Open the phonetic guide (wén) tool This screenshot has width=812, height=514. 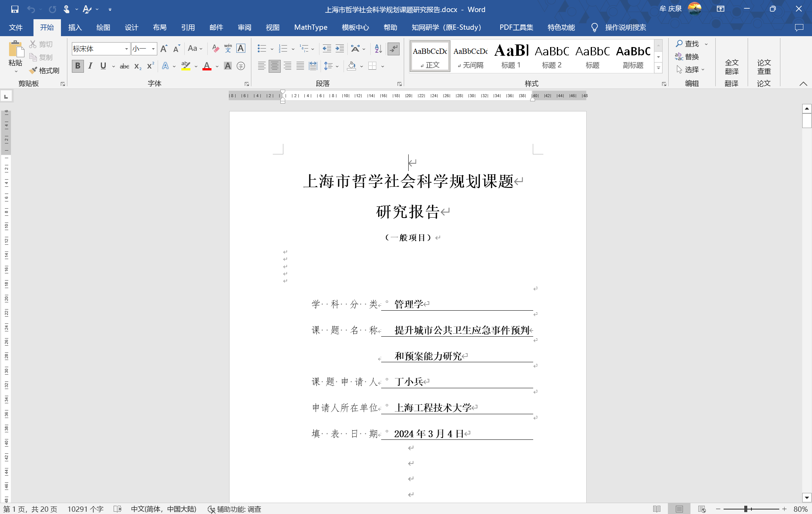(228, 49)
